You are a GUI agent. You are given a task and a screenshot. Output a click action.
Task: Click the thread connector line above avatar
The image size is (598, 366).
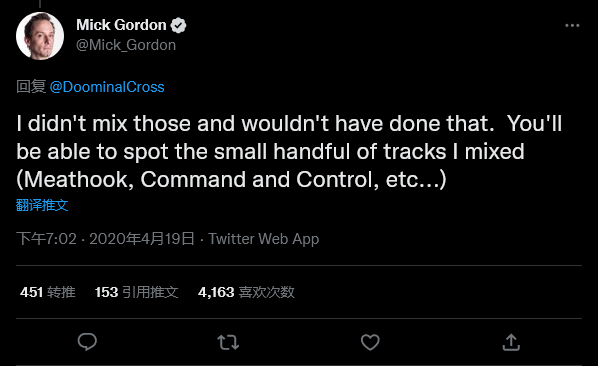pos(40,4)
